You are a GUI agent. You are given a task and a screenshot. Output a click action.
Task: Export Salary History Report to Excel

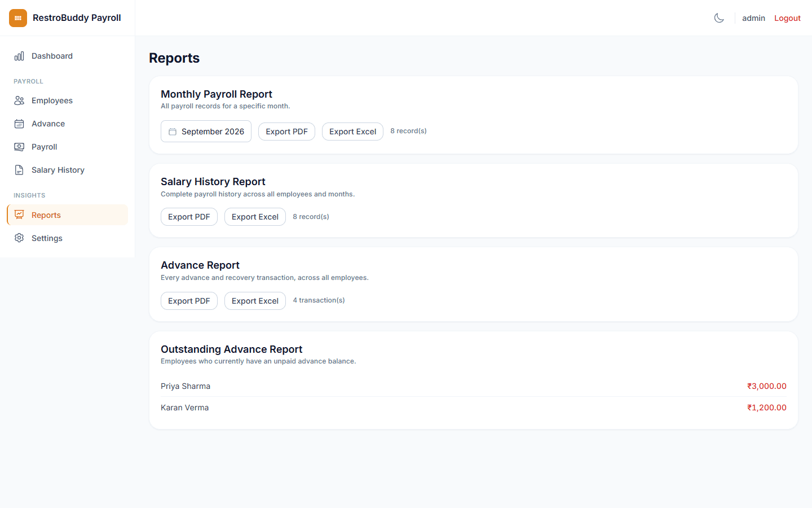click(255, 217)
